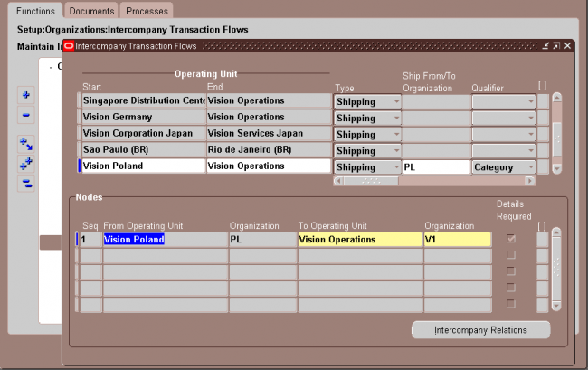Click the highlighted Vision Poland From Operating Unit field
The height and width of the screenshot is (370, 588).
pyautogui.click(x=166, y=240)
